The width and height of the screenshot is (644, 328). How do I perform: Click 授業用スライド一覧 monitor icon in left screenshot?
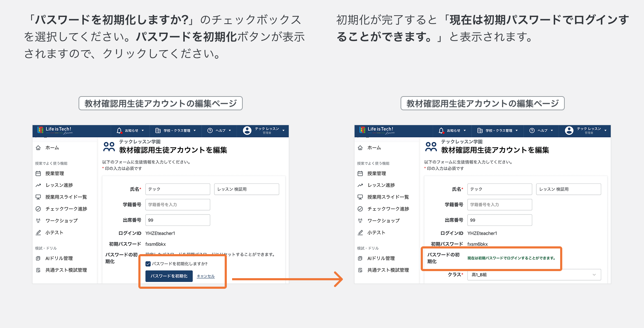(38, 197)
